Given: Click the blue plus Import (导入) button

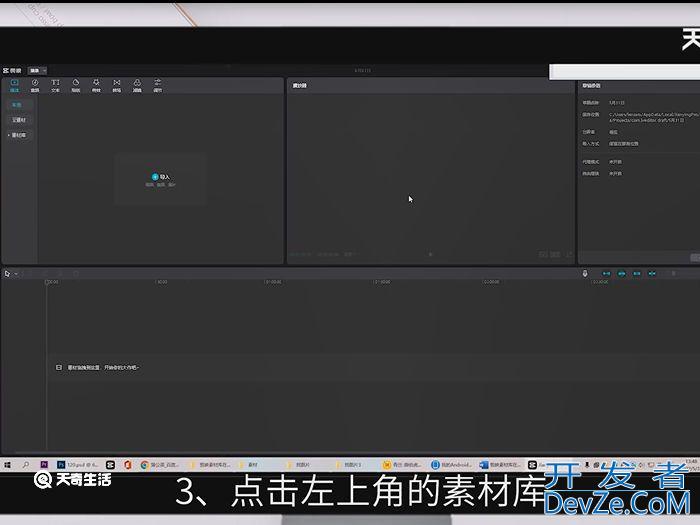Looking at the screenshot, I should click(161, 177).
